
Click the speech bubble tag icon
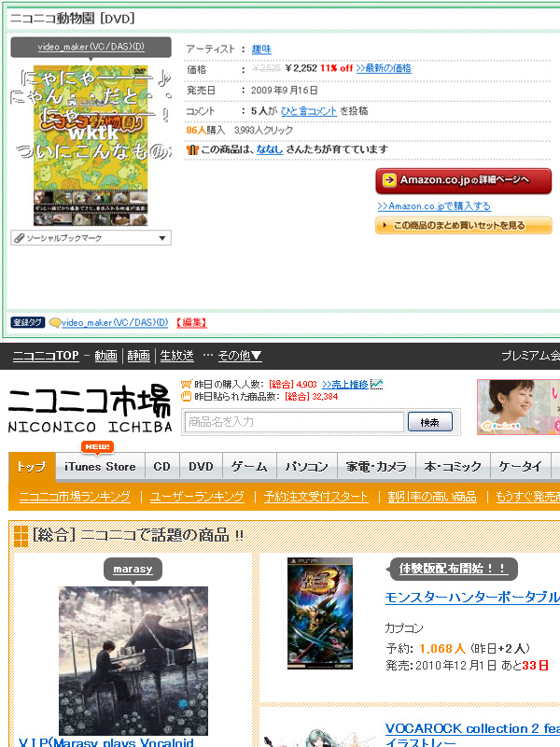tap(55, 323)
